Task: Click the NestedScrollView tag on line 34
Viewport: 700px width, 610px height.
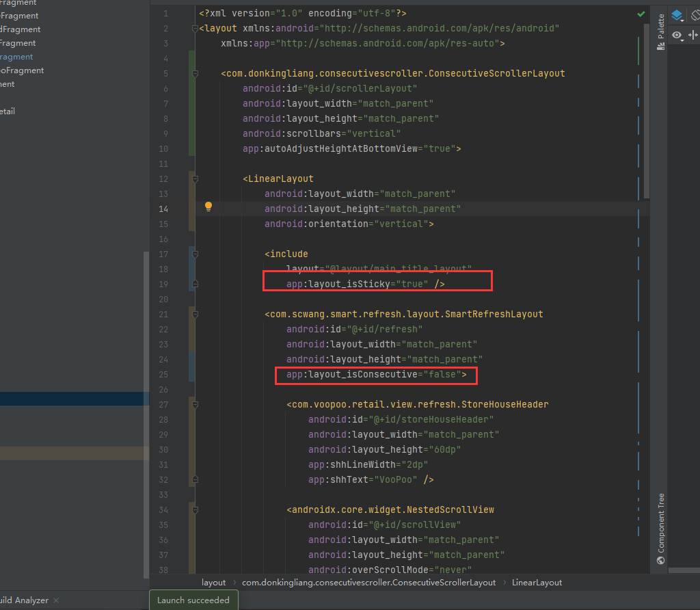Action: point(390,510)
